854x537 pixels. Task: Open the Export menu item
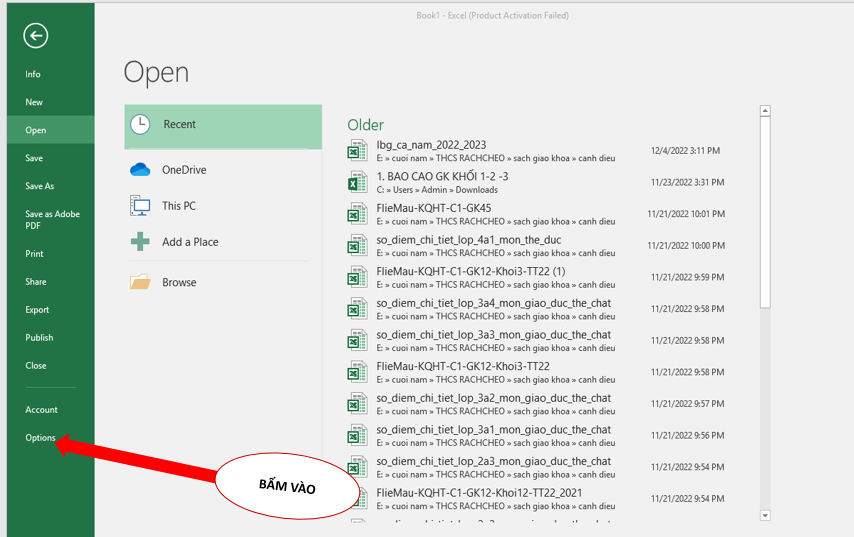(37, 310)
